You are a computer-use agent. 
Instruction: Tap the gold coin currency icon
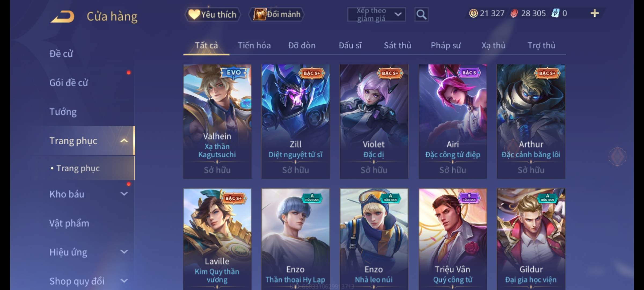tap(473, 13)
